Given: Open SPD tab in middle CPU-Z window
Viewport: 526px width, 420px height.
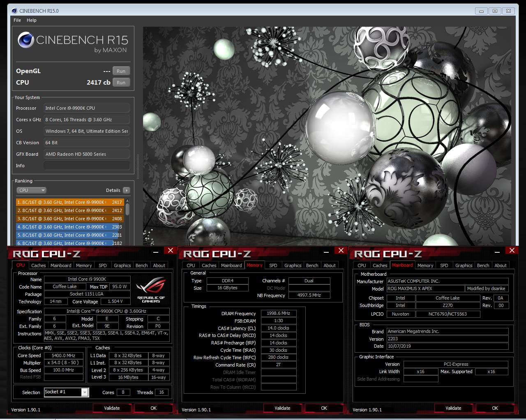Looking at the screenshot, I should click(273, 265).
